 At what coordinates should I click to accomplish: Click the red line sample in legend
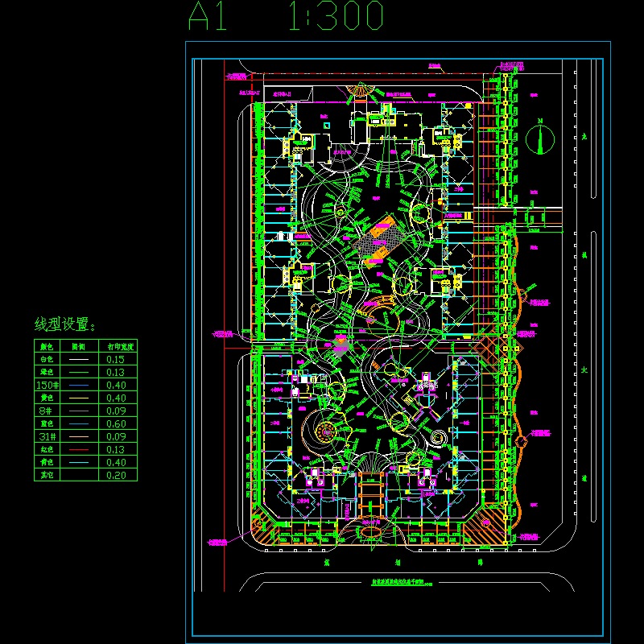click(78, 450)
